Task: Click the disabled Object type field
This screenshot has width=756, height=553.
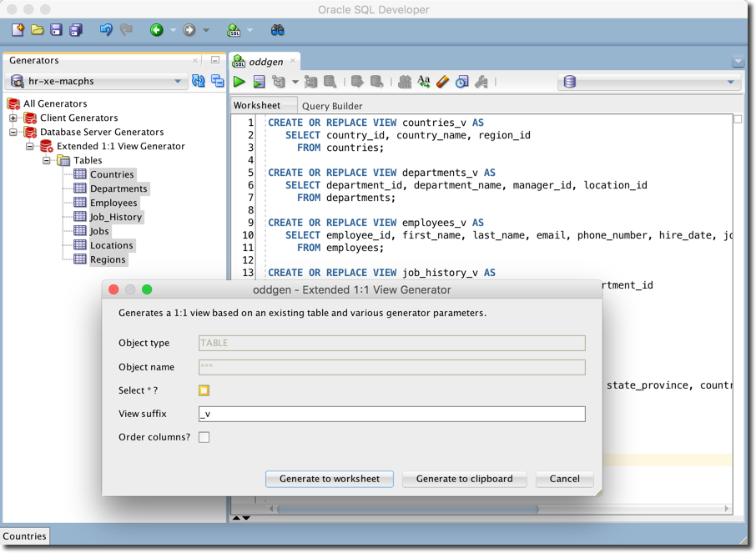Action: point(392,343)
